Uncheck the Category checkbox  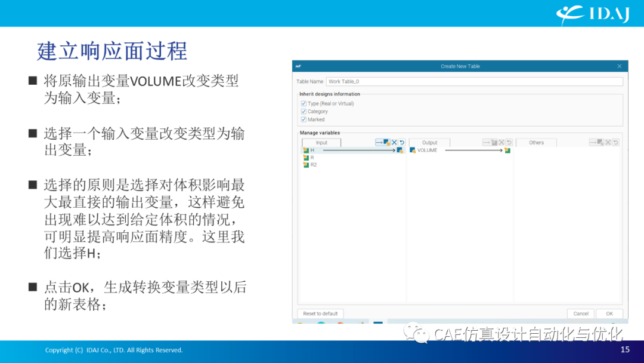point(304,112)
